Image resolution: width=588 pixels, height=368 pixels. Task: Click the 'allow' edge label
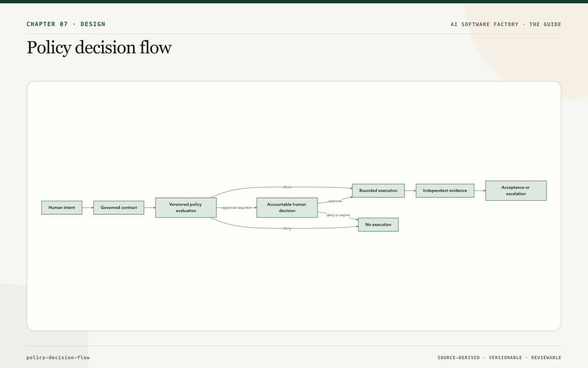(x=287, y=187)
